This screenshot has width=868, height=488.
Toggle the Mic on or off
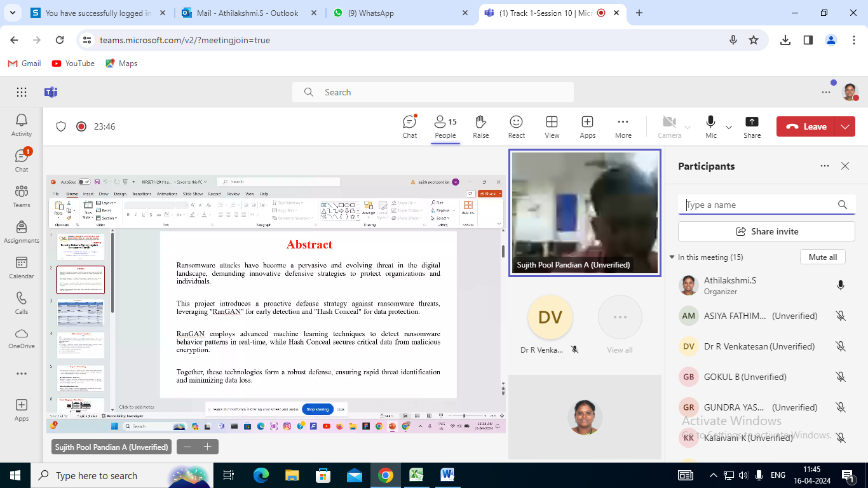click(711, 126)
